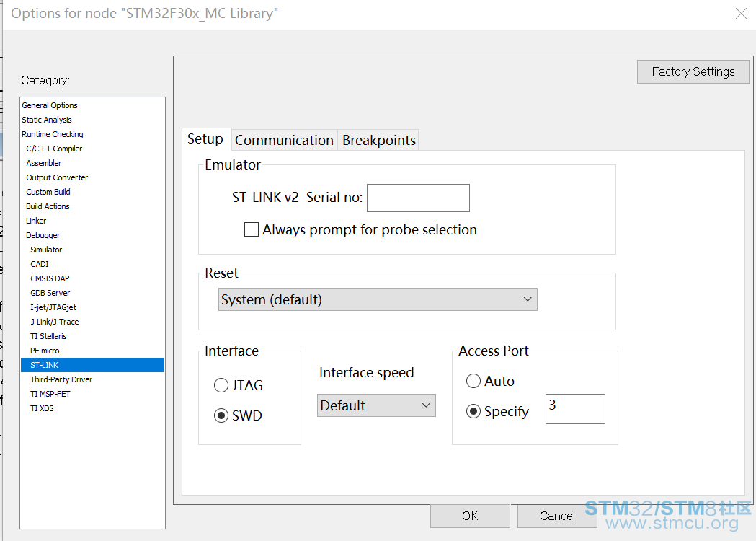Viewport: 756px width, 541px height.
Task: Click the ST-LINK Serial no input field
Action: tap(418, 198)
